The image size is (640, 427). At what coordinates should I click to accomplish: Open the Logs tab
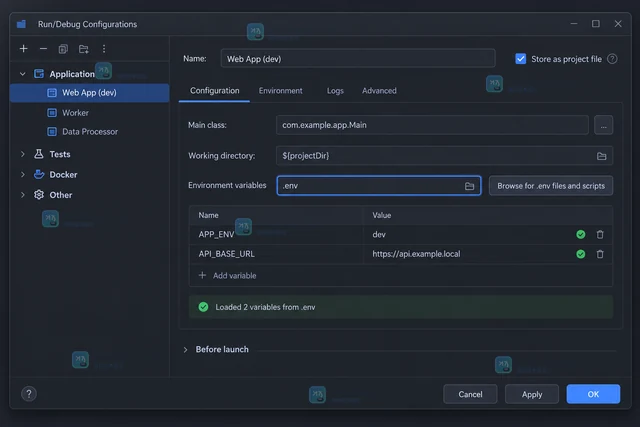point(335,91)
